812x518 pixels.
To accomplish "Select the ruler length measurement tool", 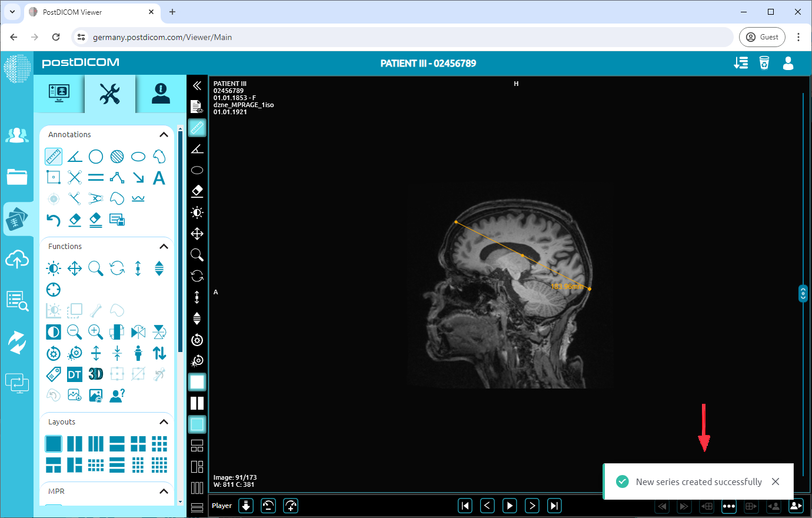I will click(54, 157).
